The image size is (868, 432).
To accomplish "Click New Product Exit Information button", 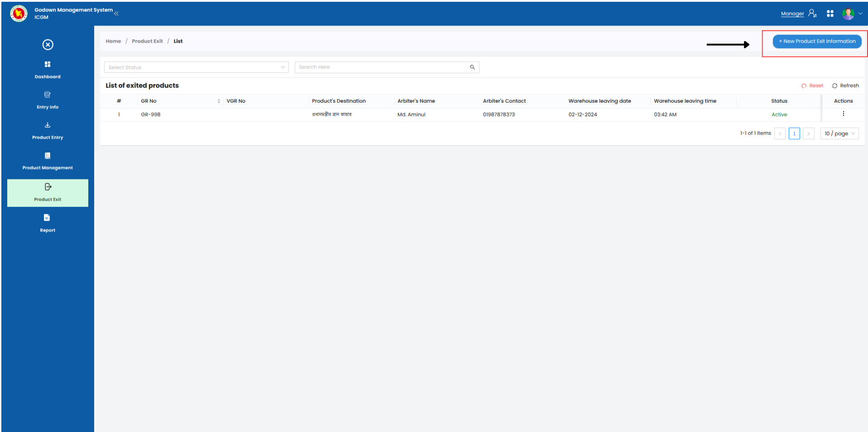I will [817, 41].
